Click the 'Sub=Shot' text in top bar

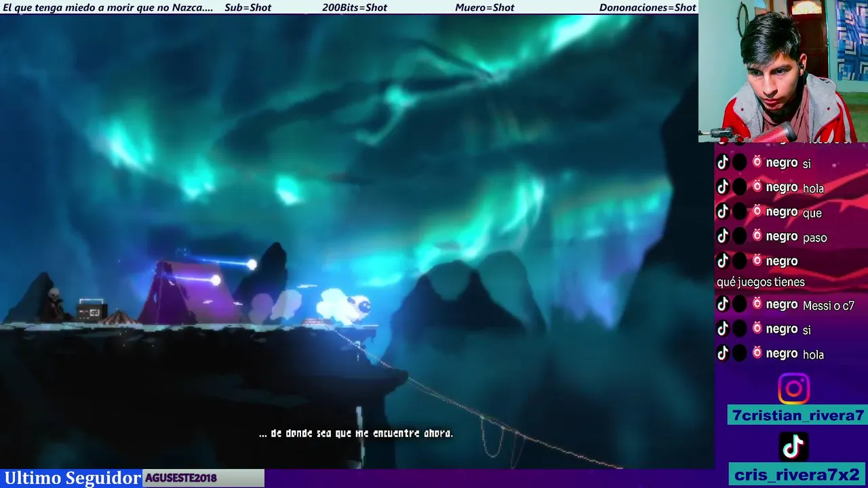tap(248, 7)
